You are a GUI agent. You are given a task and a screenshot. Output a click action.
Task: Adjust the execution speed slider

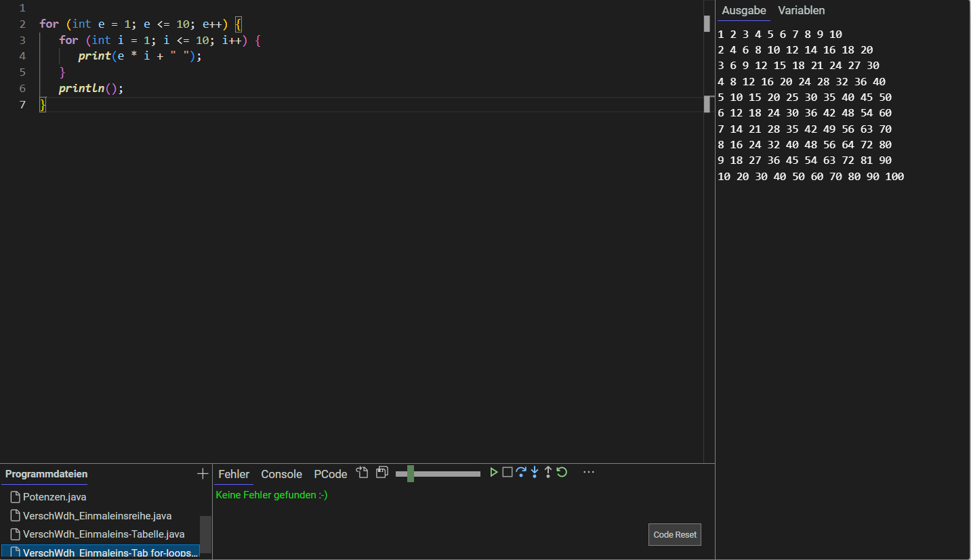click(x=411, y=474)
